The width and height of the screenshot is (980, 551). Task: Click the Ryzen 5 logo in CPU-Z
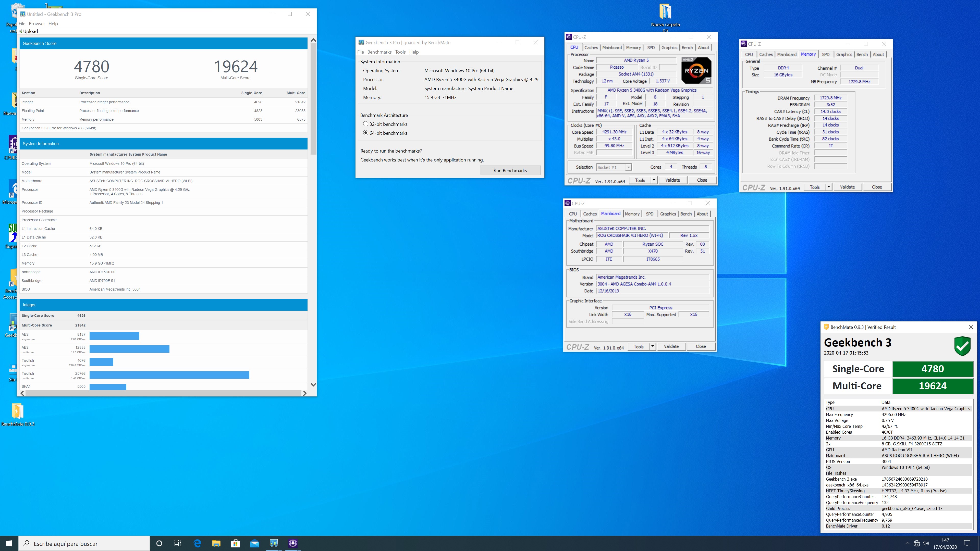pos(696,70)
